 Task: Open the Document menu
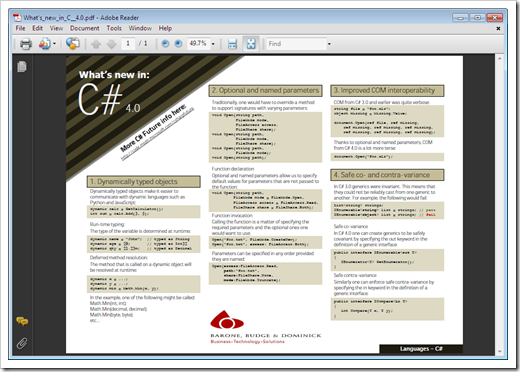click(84, 28)
